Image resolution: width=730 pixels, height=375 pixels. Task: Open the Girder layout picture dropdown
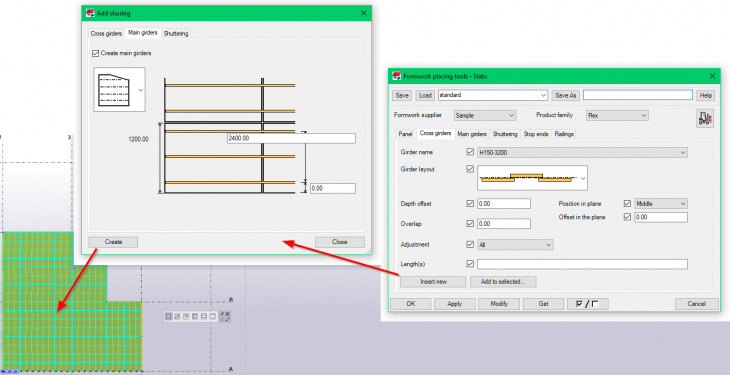pyautogui.click(x=583, y=178)
